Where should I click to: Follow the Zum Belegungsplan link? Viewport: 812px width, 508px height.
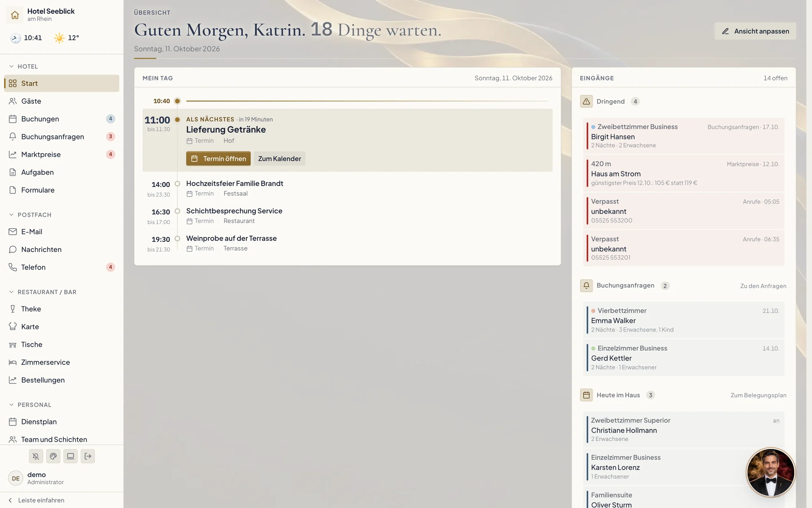point(758,395)
